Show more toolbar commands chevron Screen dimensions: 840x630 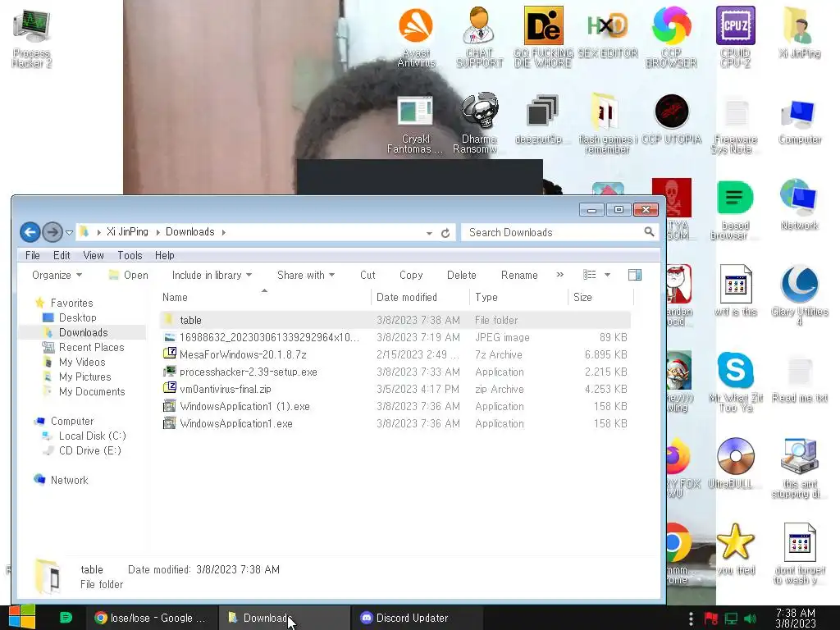click(559, 274)
